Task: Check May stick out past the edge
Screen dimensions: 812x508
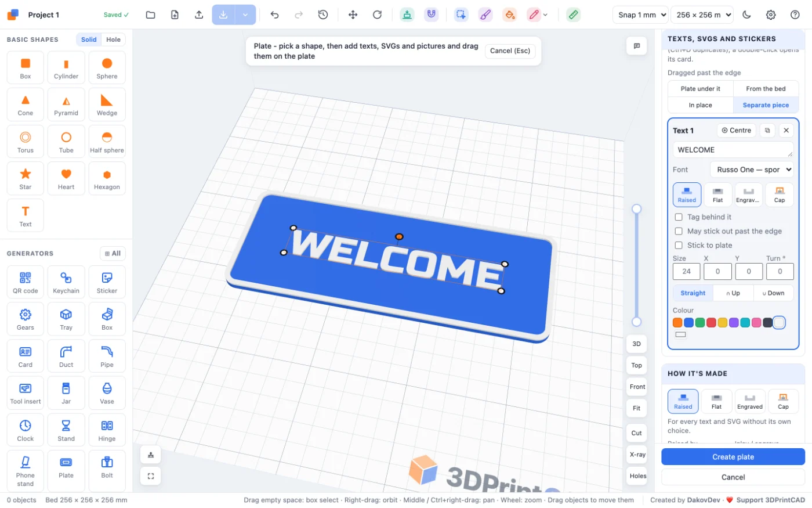Action: [679, 231]
